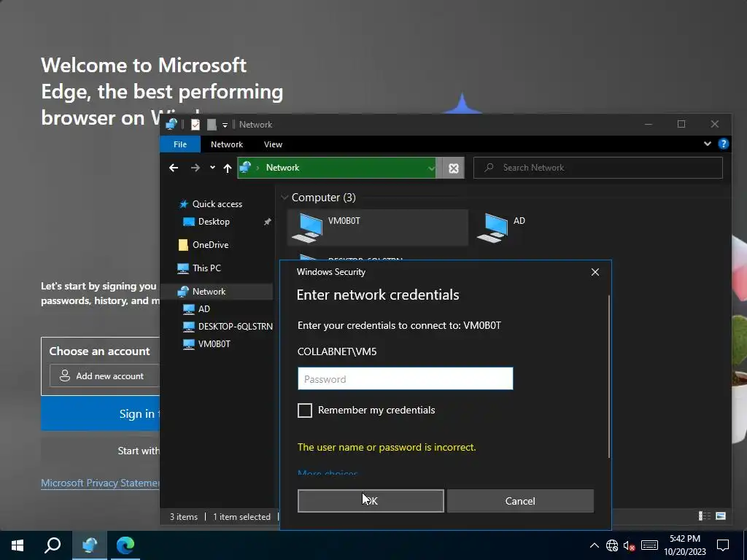Open taskbar search icon
The width and height of the screenshot is (747, 560).
53,545
